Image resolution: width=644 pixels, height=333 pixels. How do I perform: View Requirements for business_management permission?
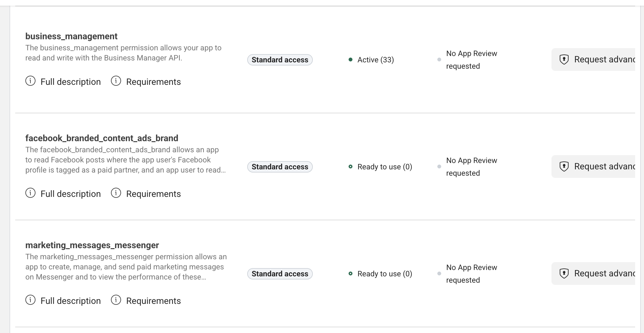(153, 82)
